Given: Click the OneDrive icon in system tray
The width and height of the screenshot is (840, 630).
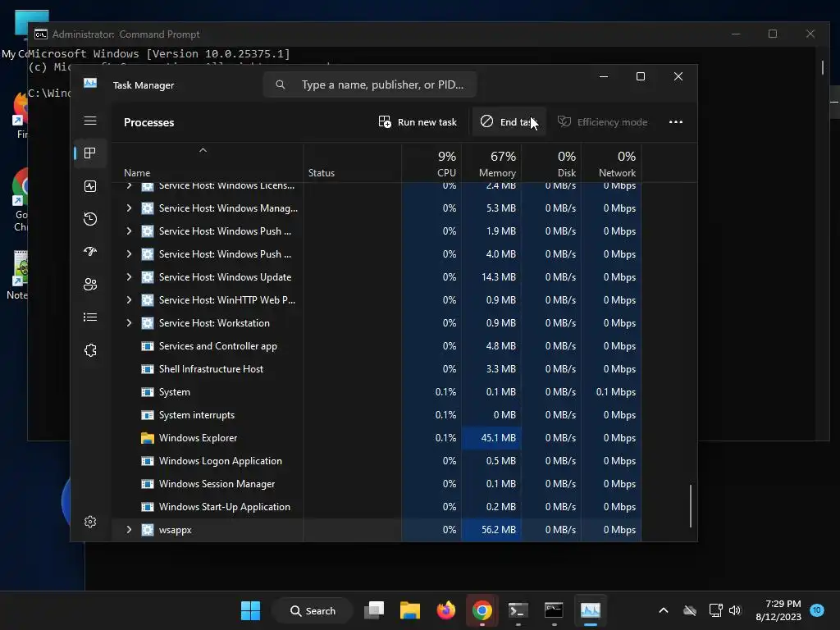Looking at the screenshot, I should (690, 610).
